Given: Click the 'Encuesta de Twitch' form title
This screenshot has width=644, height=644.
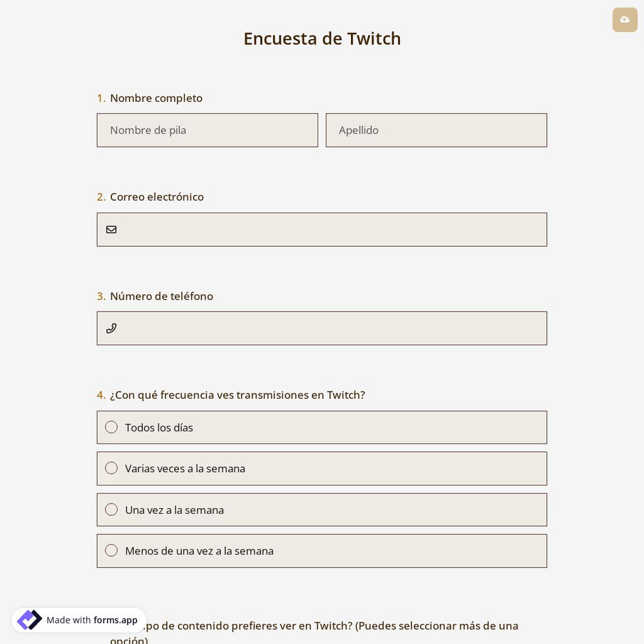Looking at the screenshot, I should 322,39.
